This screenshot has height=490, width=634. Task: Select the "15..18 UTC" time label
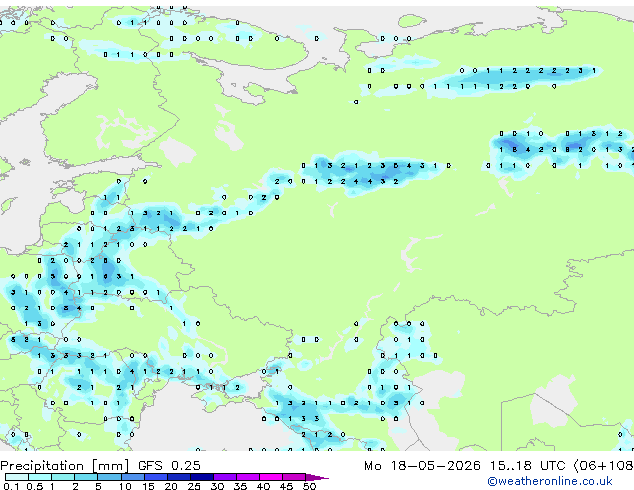pyautogui.click(x=527, y=466)
